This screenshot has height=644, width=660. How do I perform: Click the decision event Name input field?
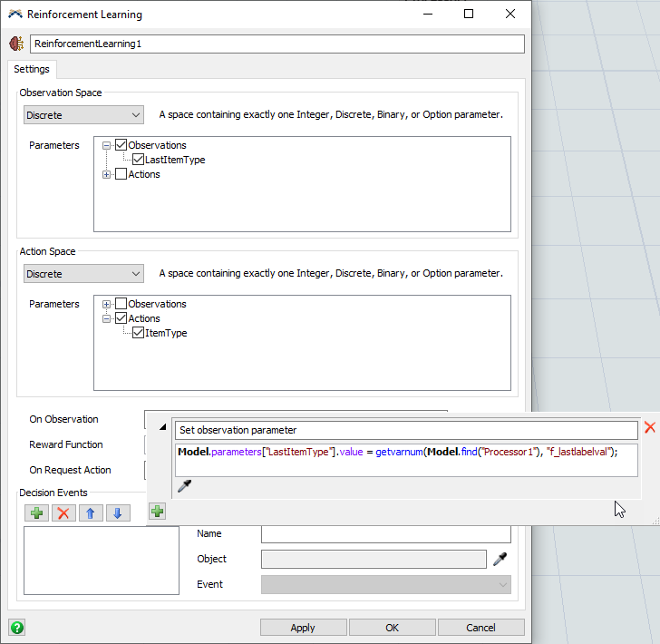pyautogui.click(x=385, y=534)
